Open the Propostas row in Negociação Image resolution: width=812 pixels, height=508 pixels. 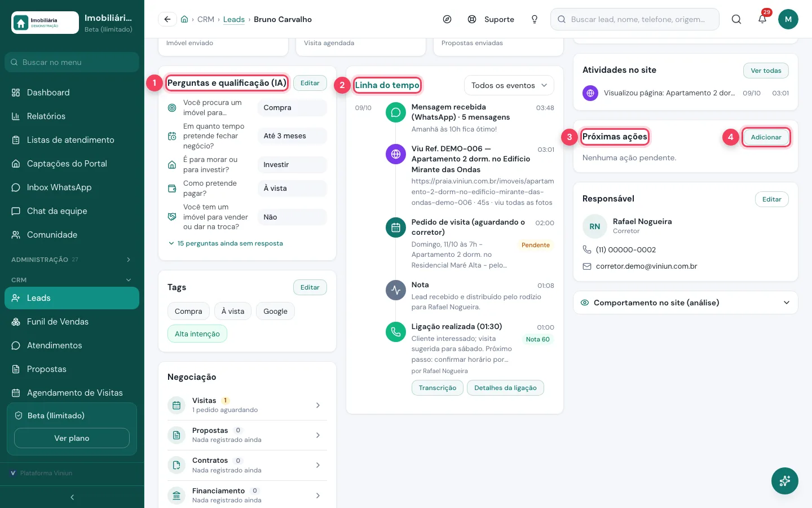coord(247,435)
